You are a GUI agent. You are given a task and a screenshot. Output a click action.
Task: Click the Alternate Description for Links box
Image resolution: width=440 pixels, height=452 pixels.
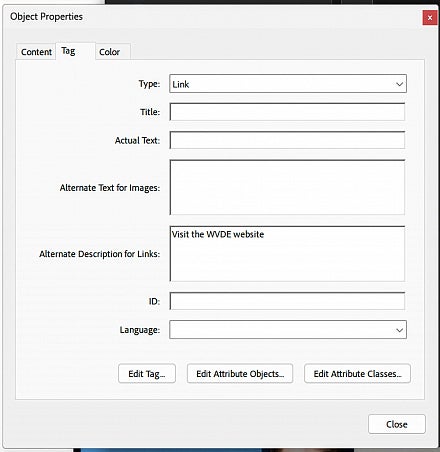(287, 254)
